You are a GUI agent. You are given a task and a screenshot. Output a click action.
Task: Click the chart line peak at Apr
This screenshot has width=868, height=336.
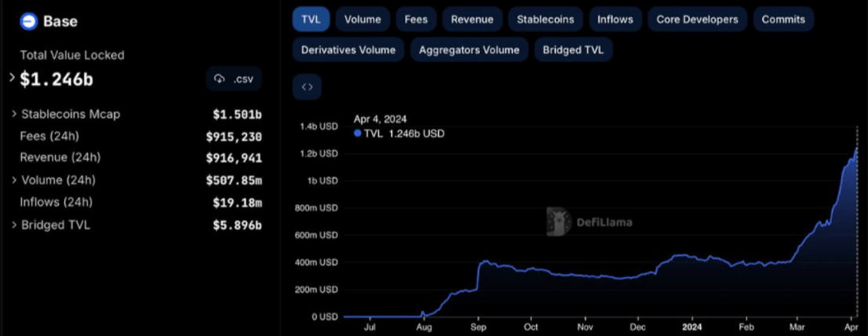pos(857,148)
